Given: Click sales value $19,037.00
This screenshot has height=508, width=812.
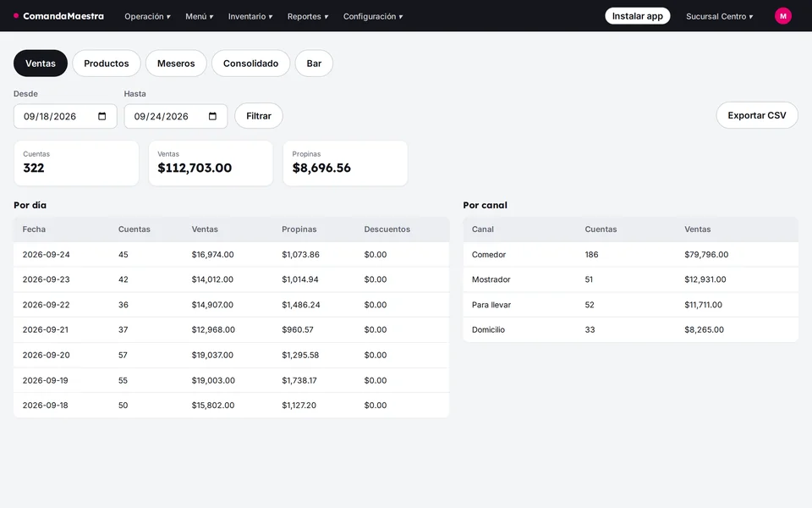Looking at the screenshot, I should click(x=212, y=355).
